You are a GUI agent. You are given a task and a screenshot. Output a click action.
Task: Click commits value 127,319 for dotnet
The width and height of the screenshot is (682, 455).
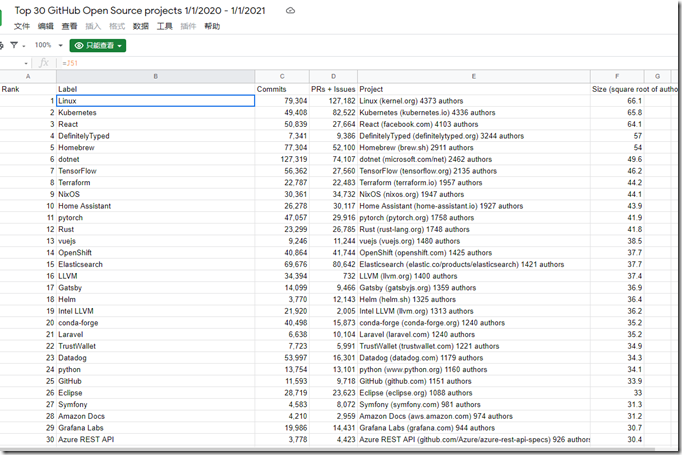click(282, 160)
